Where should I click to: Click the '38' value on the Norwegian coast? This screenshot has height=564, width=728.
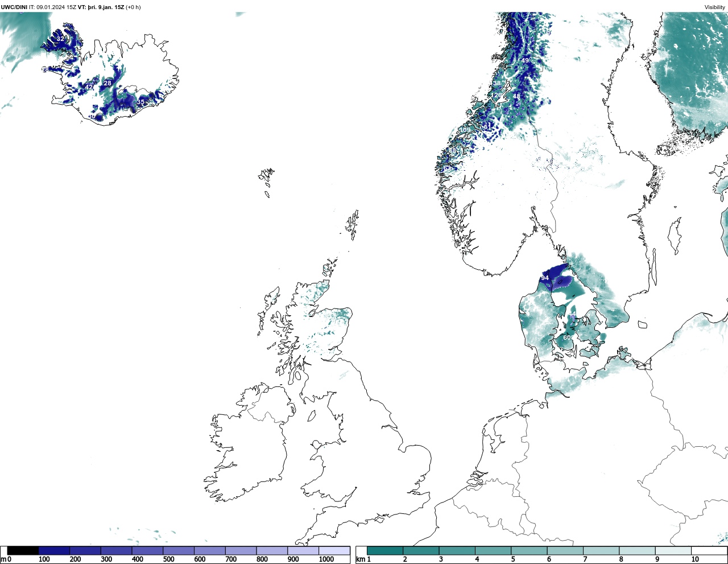[497, 84]
